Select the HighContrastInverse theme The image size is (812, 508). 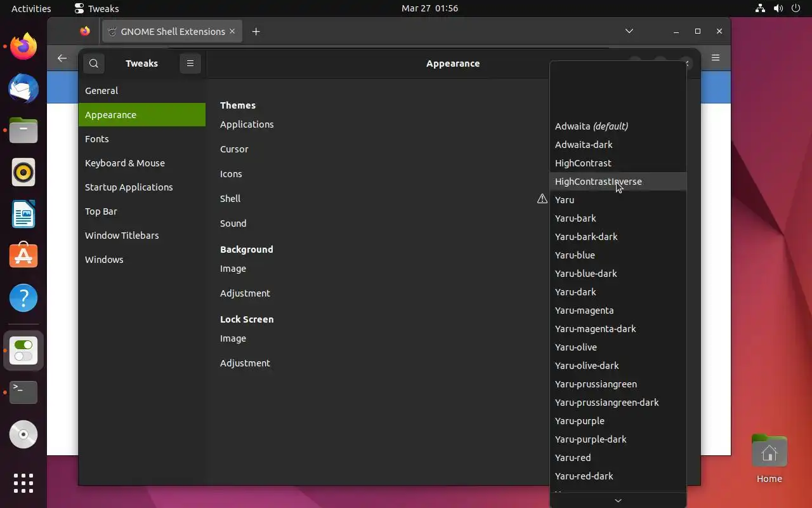(x=618, y=182)
